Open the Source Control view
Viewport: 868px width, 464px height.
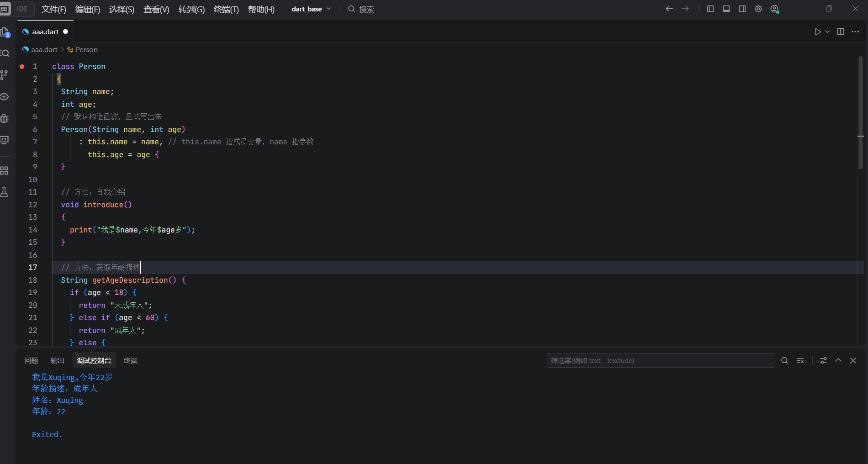click(x=4, y=75)
